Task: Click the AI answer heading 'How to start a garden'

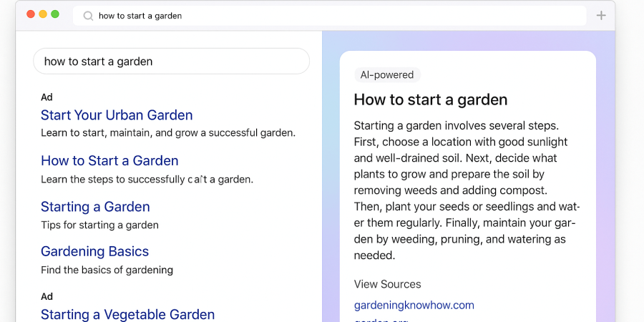Action: tap(430, 99)
